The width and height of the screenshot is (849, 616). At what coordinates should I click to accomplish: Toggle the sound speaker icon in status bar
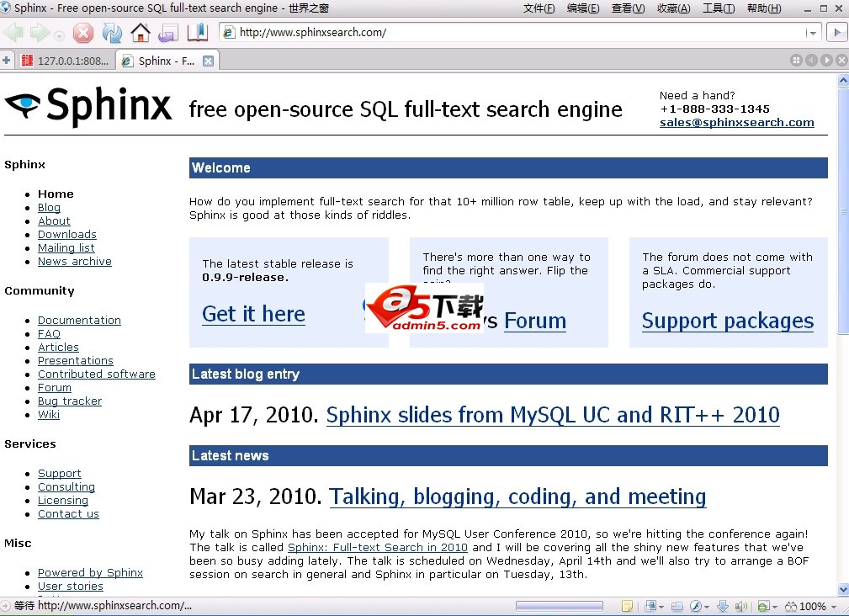pyautogui.click(x=740, y=606)
